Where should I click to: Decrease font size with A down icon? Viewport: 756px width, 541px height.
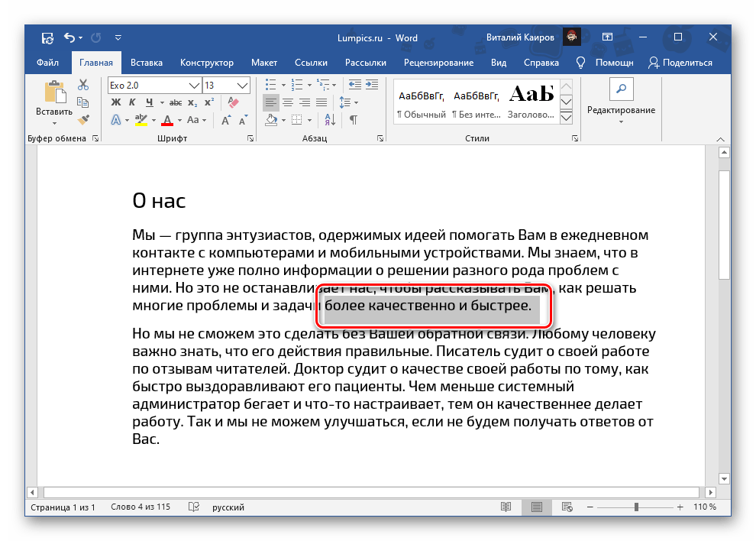click(x=243, y=120)
